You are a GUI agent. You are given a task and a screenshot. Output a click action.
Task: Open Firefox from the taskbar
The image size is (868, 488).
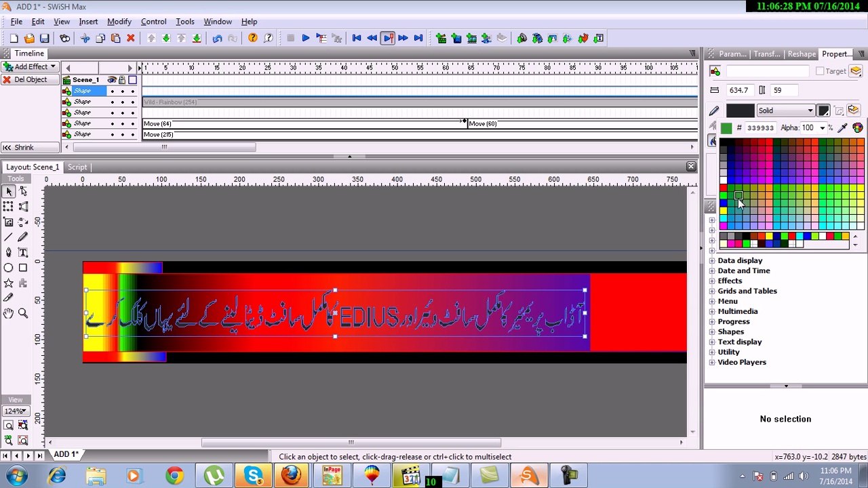292,476
